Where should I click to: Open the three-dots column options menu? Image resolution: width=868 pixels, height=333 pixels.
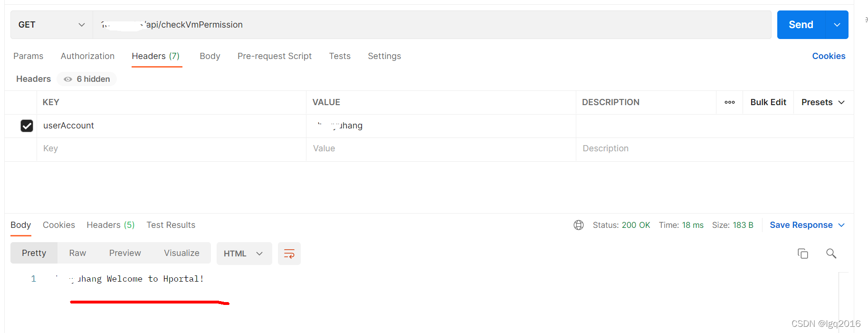pyautogui.click(x=729, y=102)
